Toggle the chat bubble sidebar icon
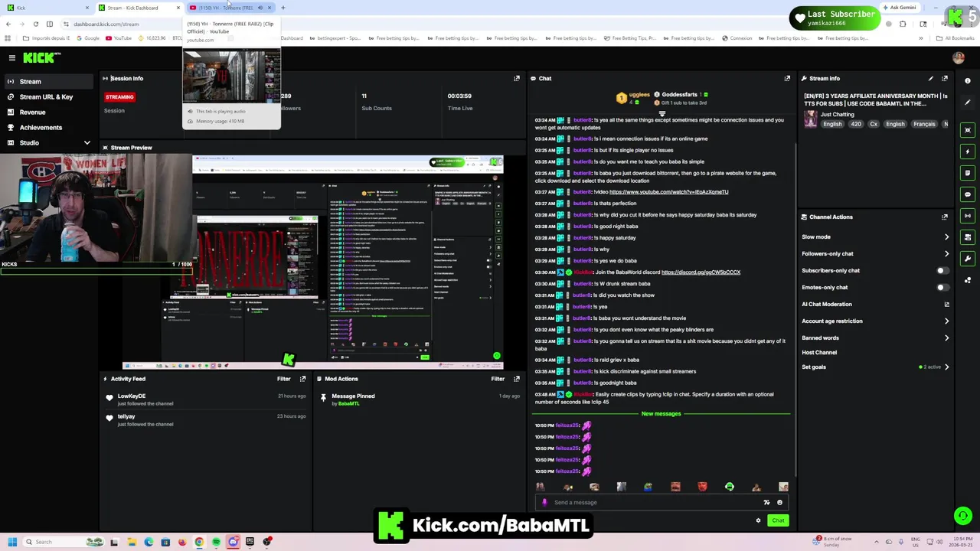Viewport: 980px width, 551px height. pyautogui.click(x=968, y=194)
